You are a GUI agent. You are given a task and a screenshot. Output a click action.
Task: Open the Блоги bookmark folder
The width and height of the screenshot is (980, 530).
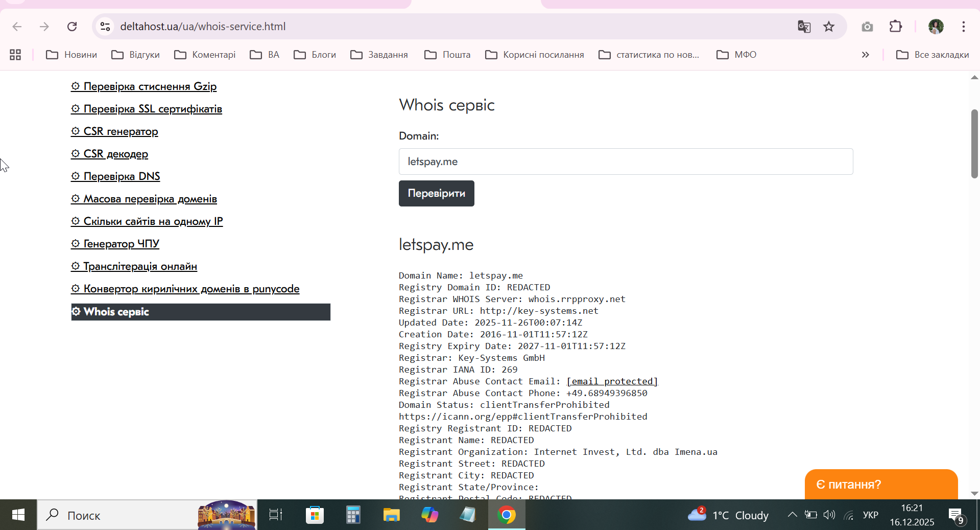coord(315,55)
